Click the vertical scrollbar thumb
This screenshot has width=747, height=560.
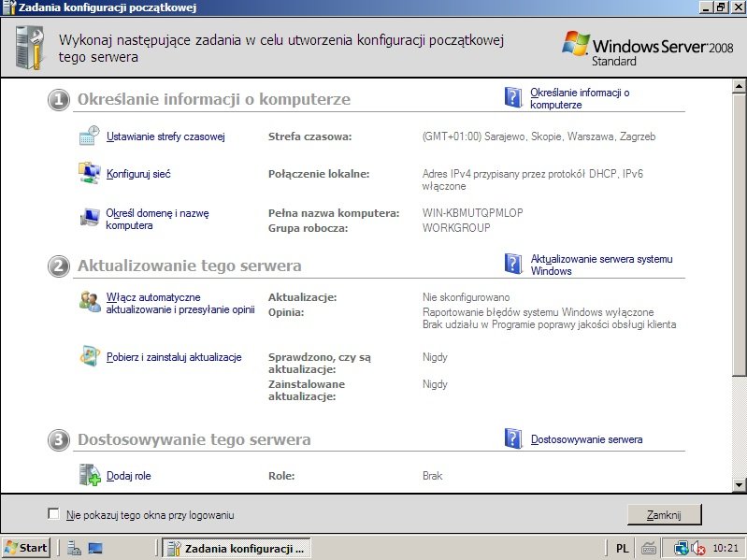[x=739, y=235]
